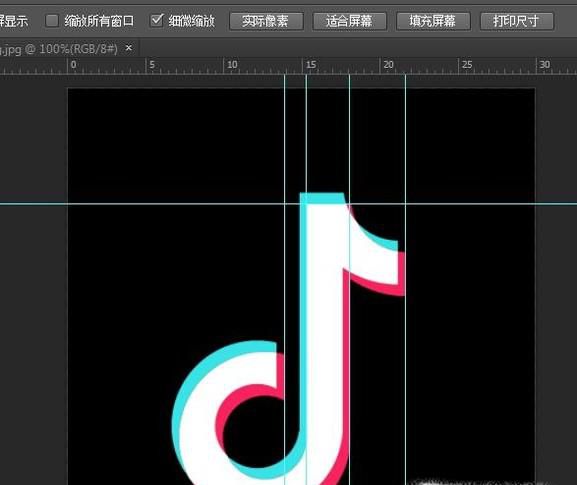This screenshot has width=577, height=485.
Task: Enable the 缩放所有窗口 checkbox
Action: 52,21
